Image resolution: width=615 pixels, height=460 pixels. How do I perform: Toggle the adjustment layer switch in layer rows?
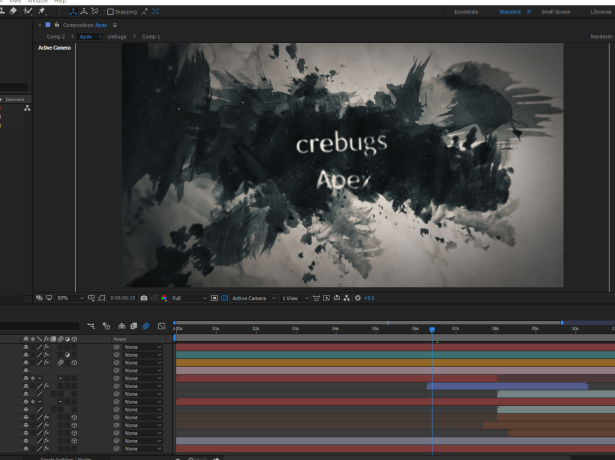coord(67,355)
